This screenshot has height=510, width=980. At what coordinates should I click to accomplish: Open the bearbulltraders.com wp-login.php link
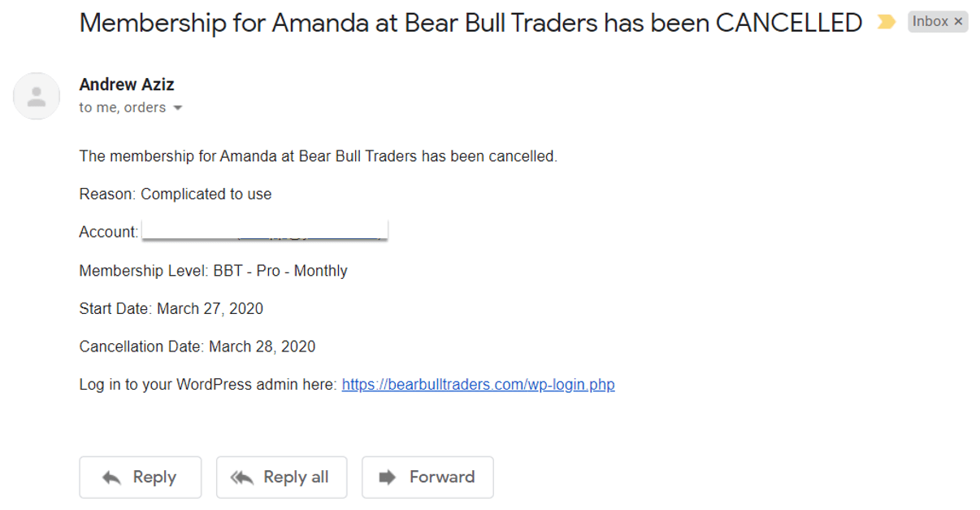pyautogui.click(x=478, y=385)
